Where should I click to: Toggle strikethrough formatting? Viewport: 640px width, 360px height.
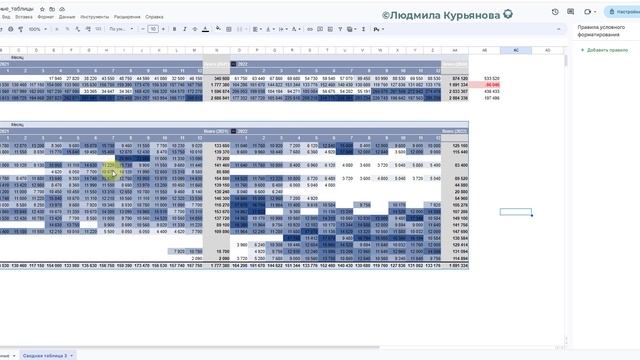pos(195,29)
